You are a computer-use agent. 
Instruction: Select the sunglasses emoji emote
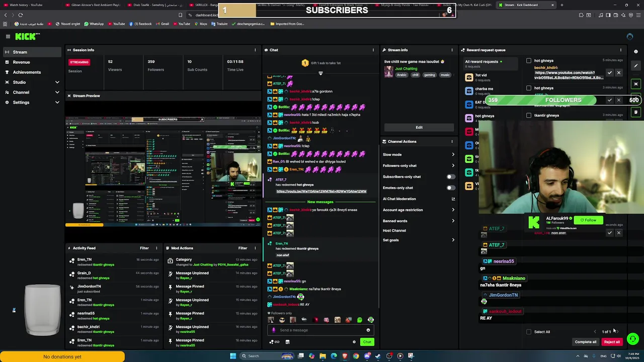(x=282, y=320)
